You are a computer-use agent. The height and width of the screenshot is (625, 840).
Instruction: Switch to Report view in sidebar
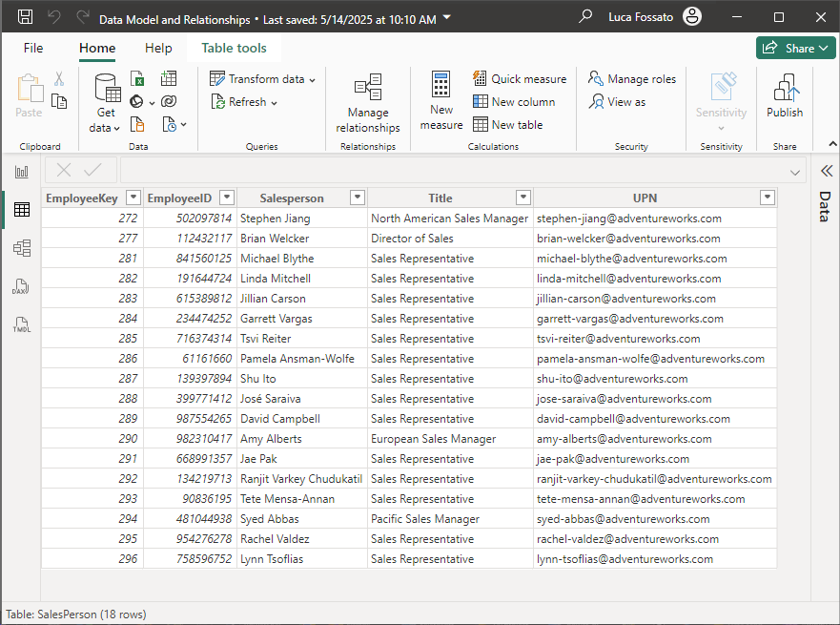tap(21, 172)
